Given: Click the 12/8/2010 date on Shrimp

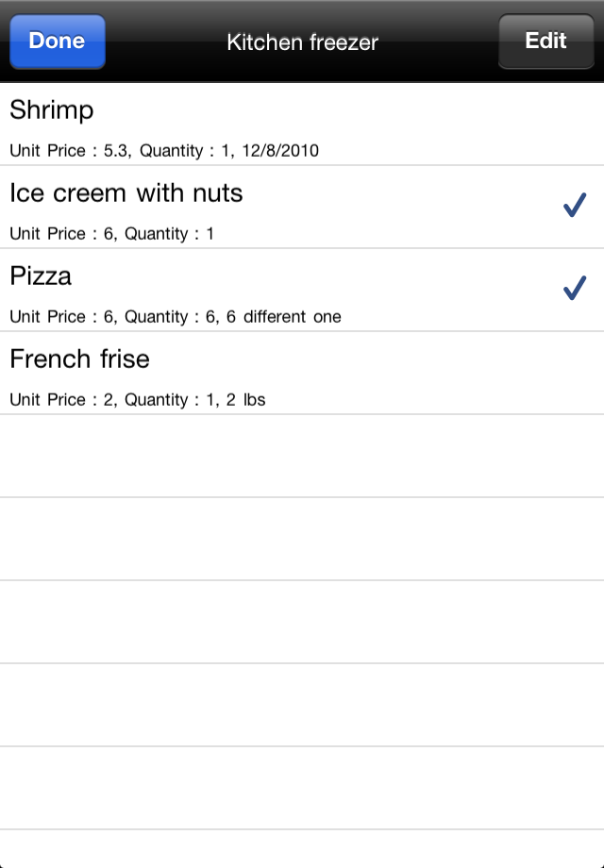Looking at the screenshot, I should point(280,151).
